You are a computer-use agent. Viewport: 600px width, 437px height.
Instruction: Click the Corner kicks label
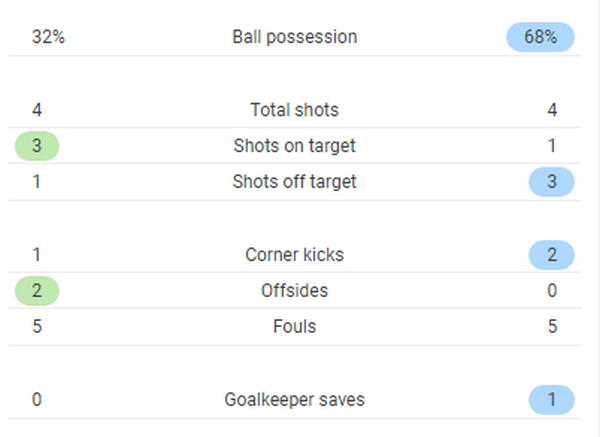coord(295,255)
